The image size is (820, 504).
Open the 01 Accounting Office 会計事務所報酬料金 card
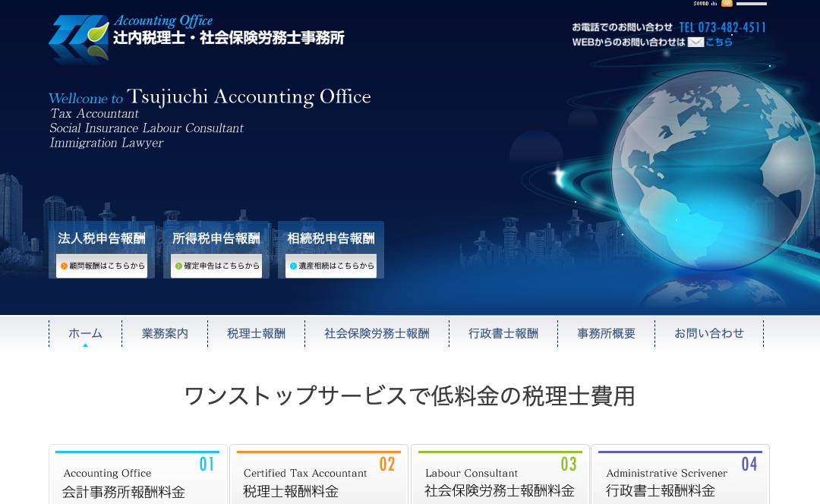[x=137, y=477]
